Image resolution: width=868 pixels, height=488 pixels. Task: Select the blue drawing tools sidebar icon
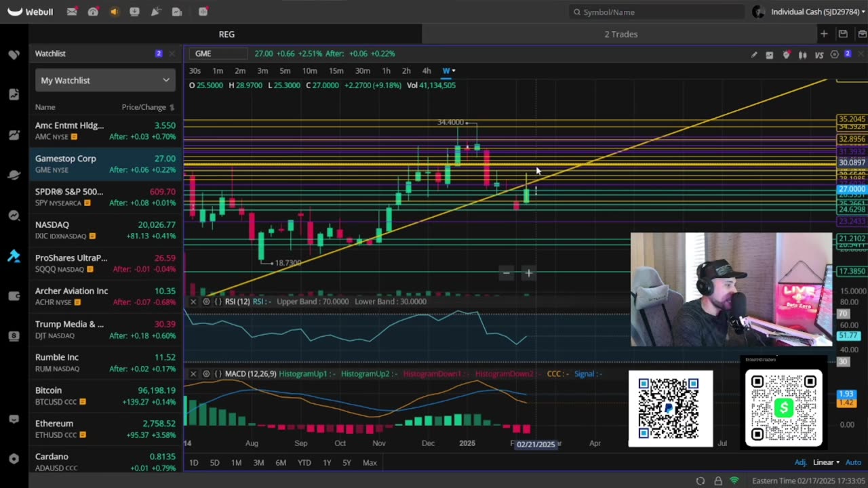[14, 256]
